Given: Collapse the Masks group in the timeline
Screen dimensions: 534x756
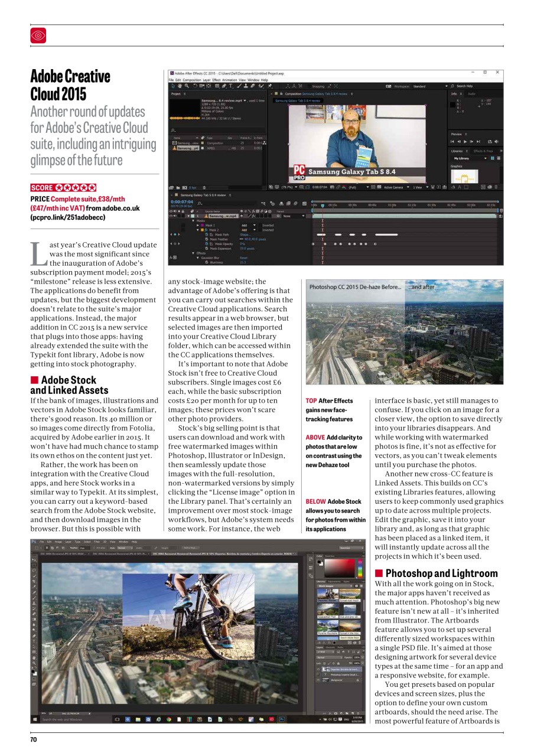Looking at the screenshot, I should point(193,221).
